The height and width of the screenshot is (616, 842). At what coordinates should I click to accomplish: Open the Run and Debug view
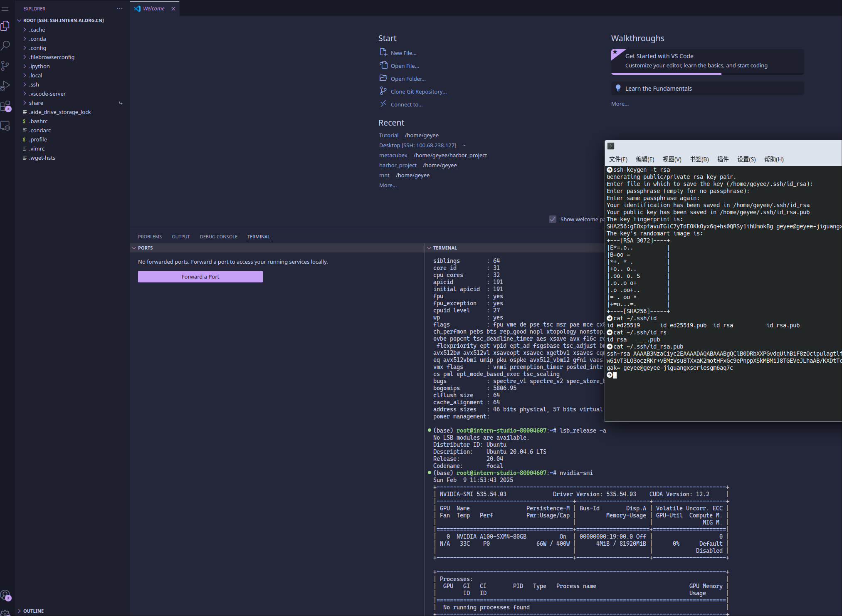click(x=5, y=86)
